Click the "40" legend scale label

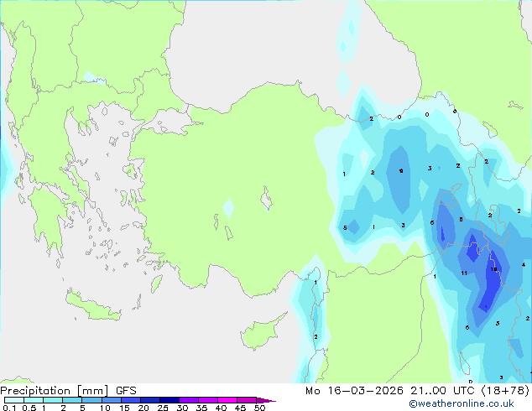tap(221, 408)
